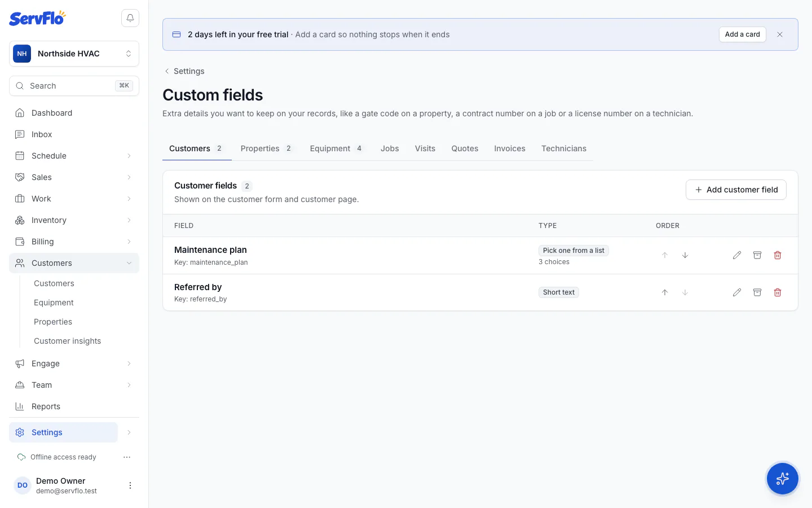
Task: Switch to the Invoices tab
Action: pos(510,148)
